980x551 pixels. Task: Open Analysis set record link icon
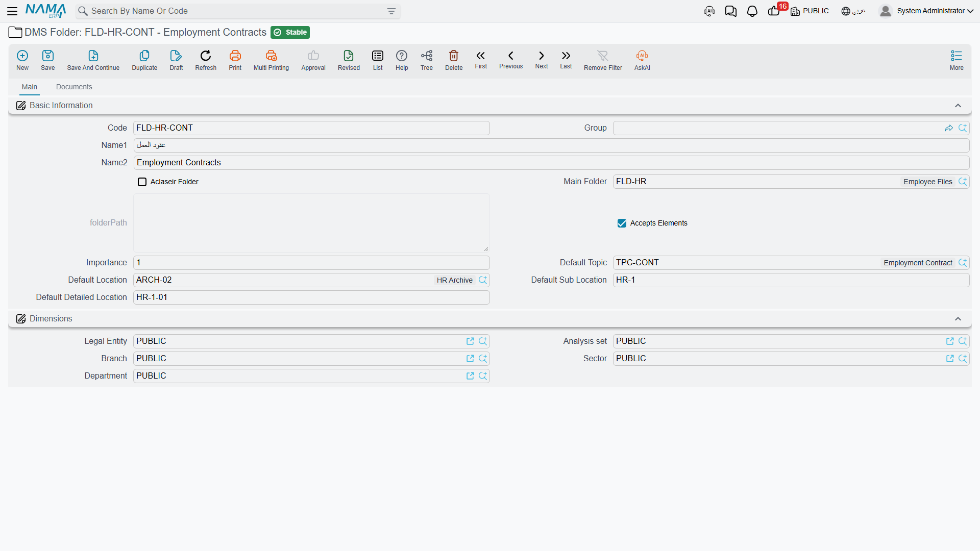tap(950, 341)
